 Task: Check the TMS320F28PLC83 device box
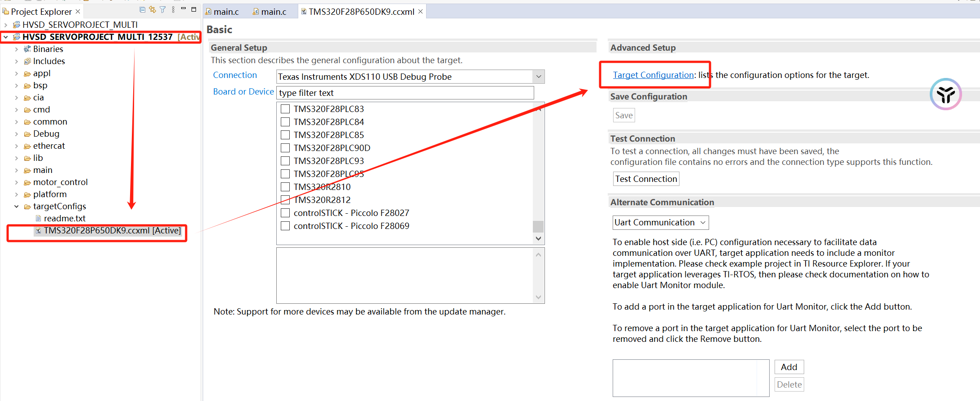[285, 109]
